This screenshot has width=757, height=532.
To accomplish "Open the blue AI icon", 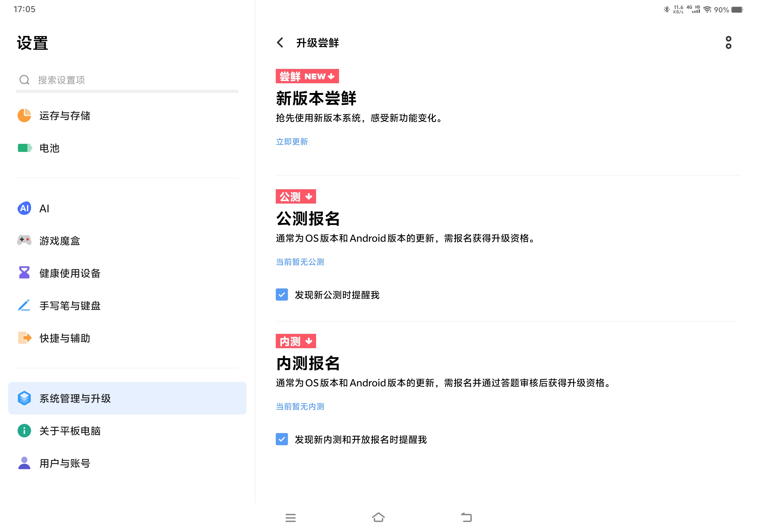I will point(24,208).
